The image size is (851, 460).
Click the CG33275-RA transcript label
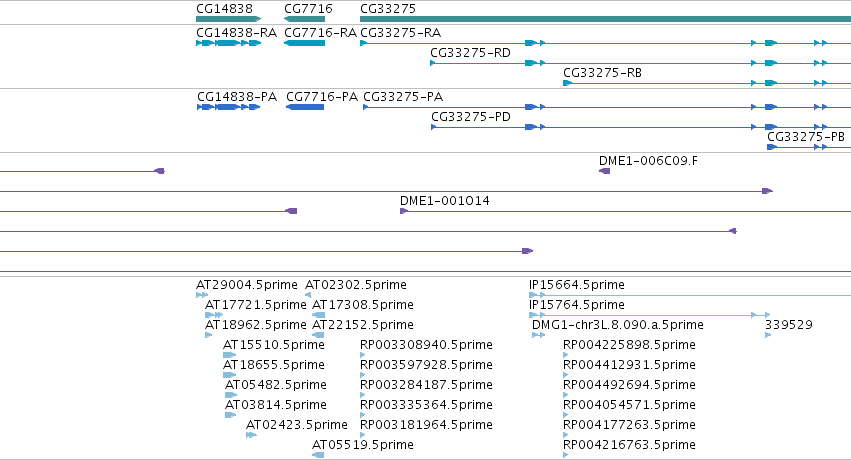point(401,33)
